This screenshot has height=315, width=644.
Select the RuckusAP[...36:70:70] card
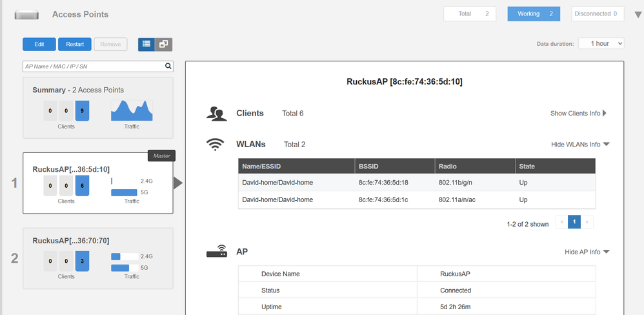(x=97, y=258)
